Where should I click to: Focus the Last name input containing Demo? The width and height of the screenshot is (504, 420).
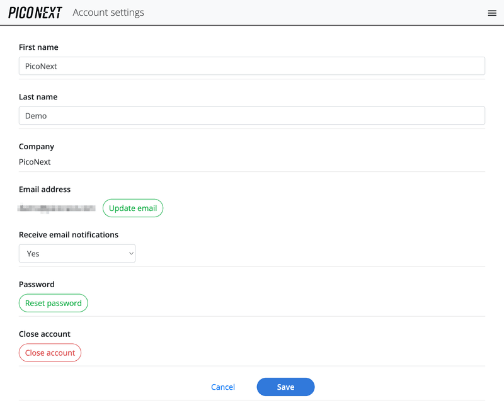point(252,116)
